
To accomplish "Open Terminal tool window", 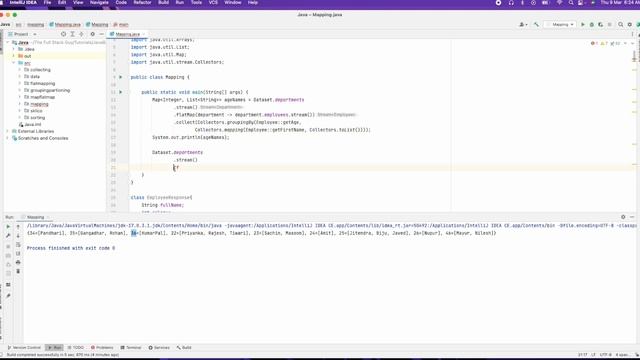I will [131, 348].
